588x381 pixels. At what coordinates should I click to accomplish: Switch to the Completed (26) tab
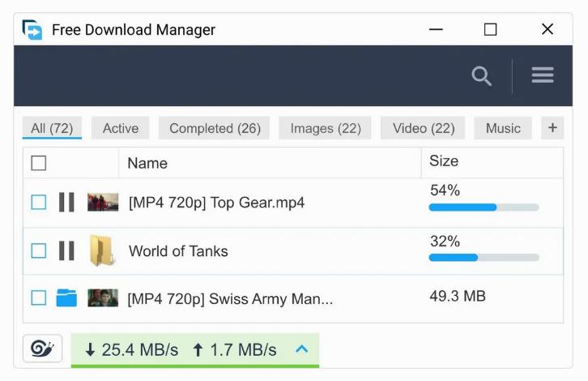[215, 128]
